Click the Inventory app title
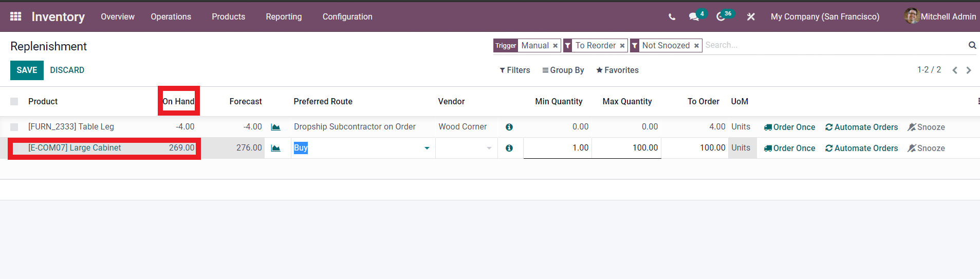 [58, 16]
